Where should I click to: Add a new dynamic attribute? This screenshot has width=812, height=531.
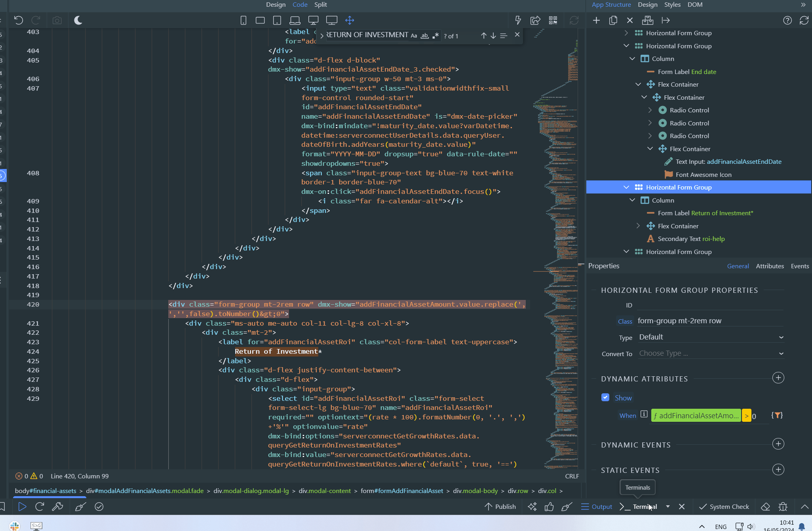point(778,378)
